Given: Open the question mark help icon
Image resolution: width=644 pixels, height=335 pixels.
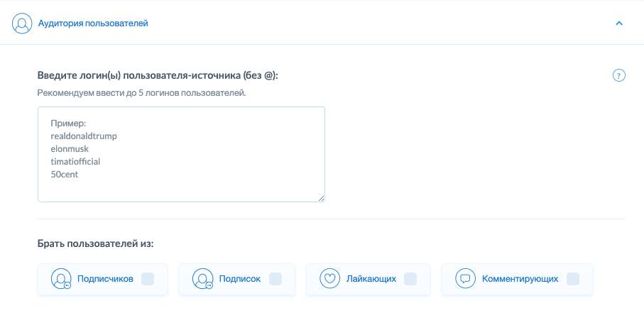Looking at the screenshot, I should [x=618, y=76].
